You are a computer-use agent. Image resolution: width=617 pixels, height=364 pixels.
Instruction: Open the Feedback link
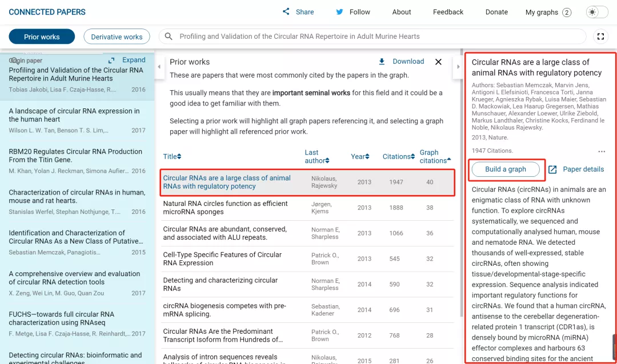tap(448, 12)
